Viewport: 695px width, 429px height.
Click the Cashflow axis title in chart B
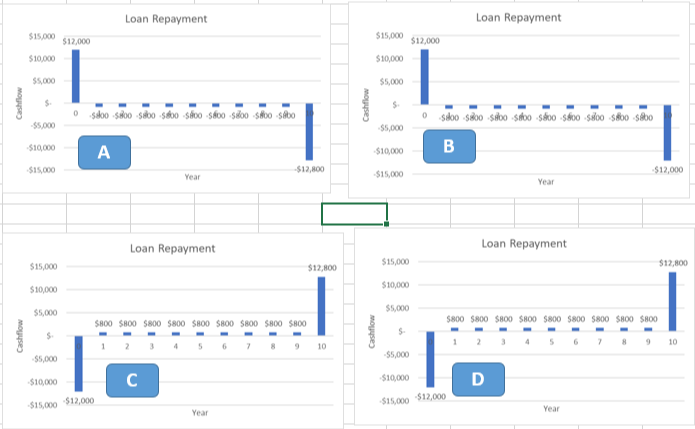tap(366, 105)
